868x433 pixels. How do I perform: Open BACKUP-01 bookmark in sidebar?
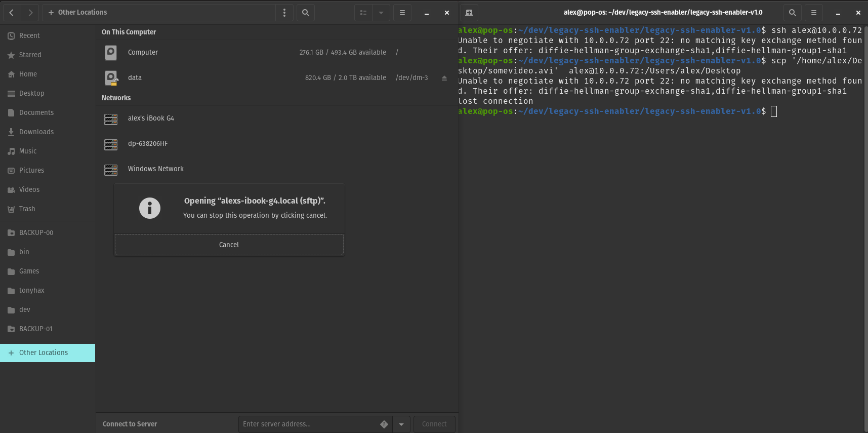pos(48,329)
